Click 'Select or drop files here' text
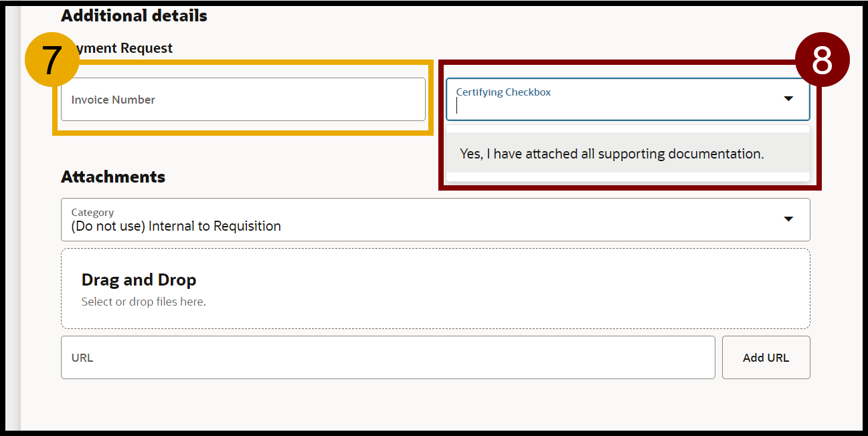868x436 pixels. coord(143,302)
